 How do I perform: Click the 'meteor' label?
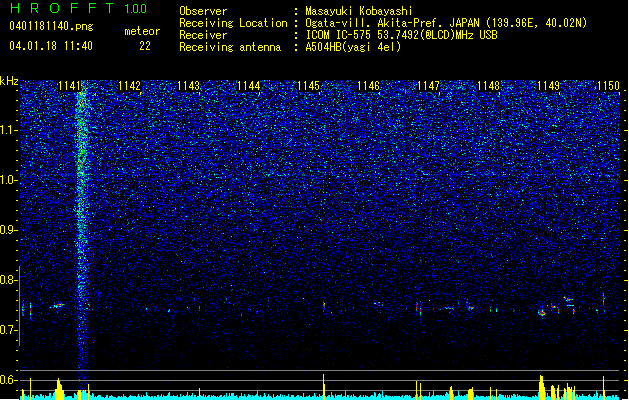click(x=142, y=31)
